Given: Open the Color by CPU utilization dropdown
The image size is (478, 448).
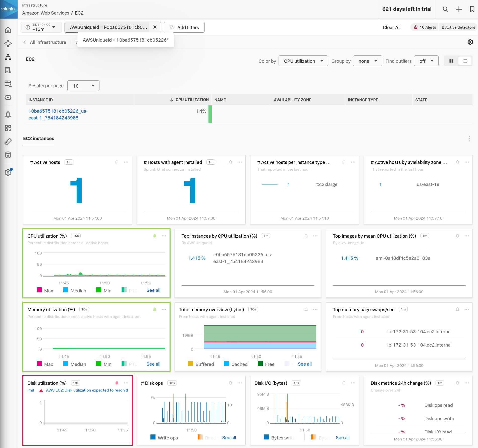Looking at the screenshot, I should click(x=303, y=61).
